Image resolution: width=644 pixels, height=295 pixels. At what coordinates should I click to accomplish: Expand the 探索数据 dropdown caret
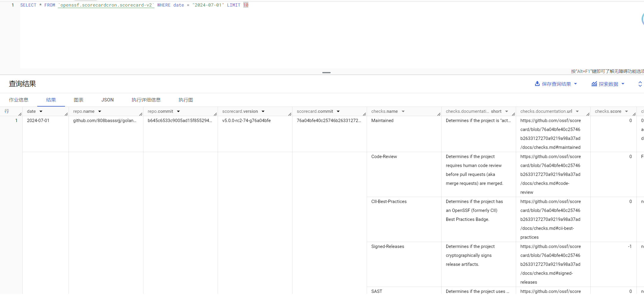[623, 84]
